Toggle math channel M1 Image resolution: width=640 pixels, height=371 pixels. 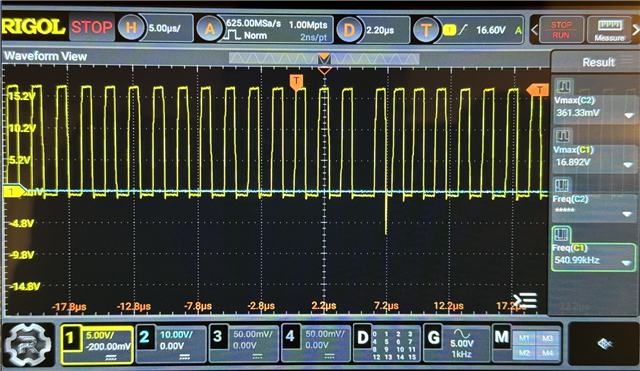[524, 338]
